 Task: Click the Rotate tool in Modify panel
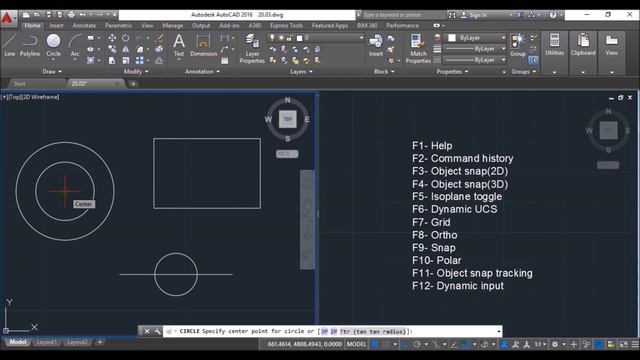126,38
